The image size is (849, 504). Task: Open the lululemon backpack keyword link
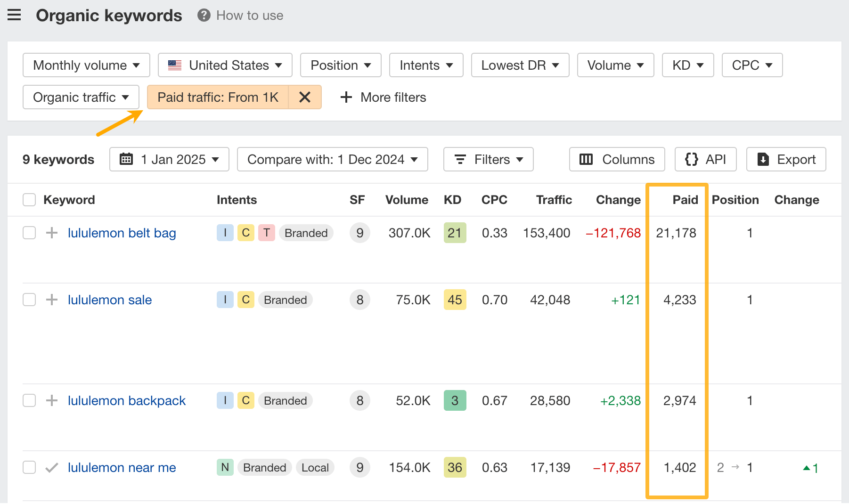(x=127, y=400)
